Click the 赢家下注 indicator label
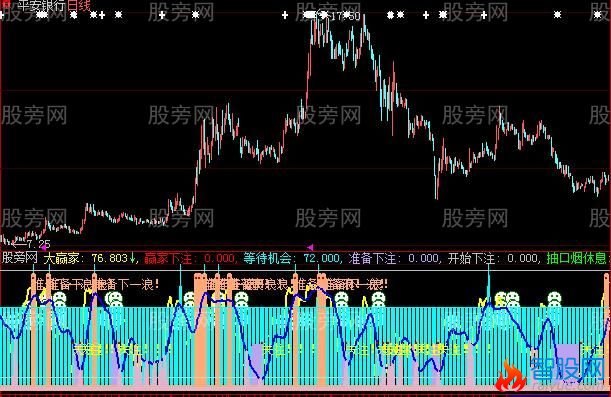The width and height of the screenshot is (611, 397). [x=168, y=258]
